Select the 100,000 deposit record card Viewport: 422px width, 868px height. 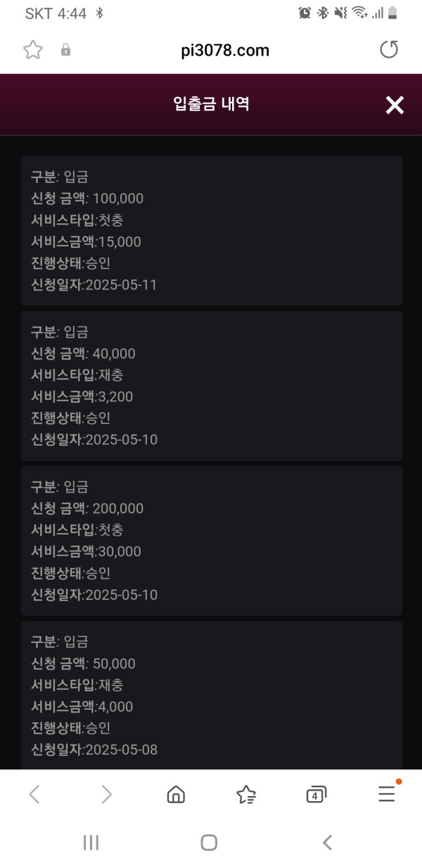pos(211,231)
